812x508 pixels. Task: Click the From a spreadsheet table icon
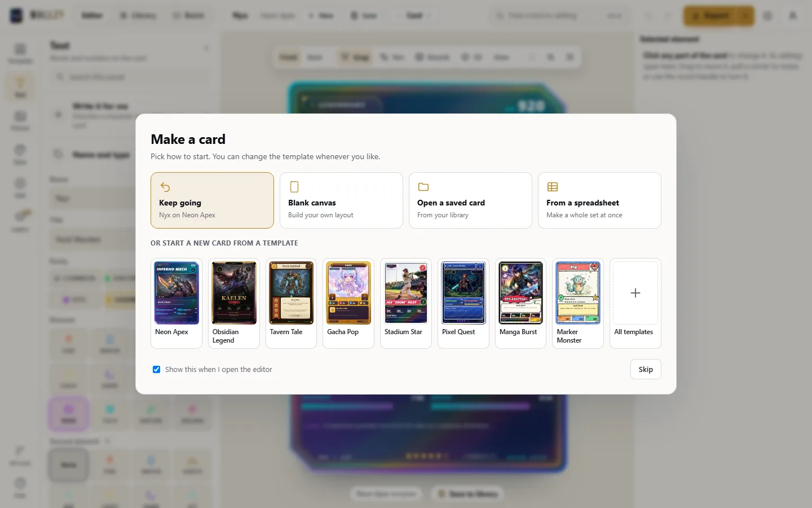pyautogui.click(x=552, y=187)
